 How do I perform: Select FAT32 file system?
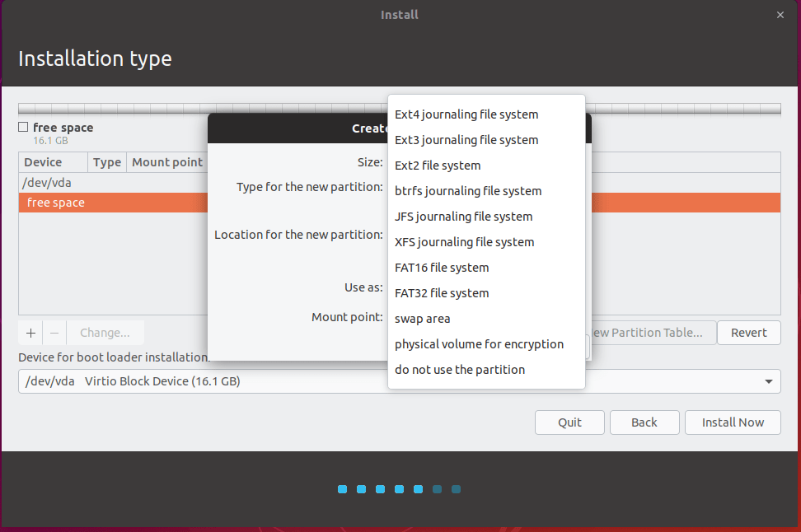point(441,292)
